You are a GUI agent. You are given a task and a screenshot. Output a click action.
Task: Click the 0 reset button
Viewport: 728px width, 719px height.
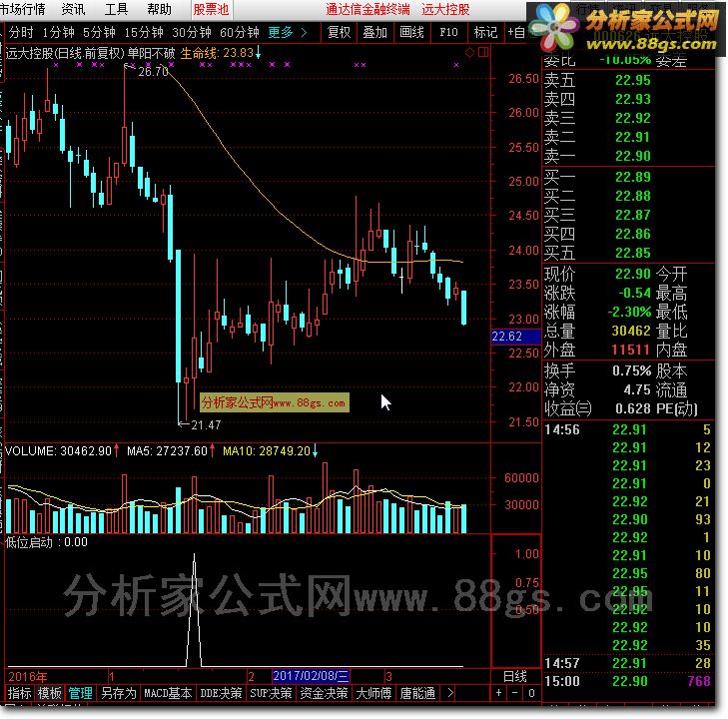click(531, 693)
